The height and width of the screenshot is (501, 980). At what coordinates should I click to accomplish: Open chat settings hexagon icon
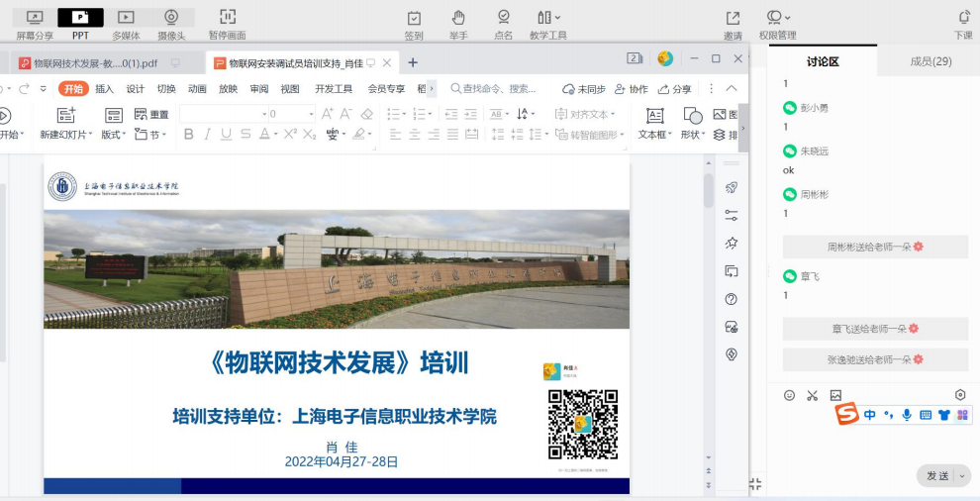click(x=959, y=395)
